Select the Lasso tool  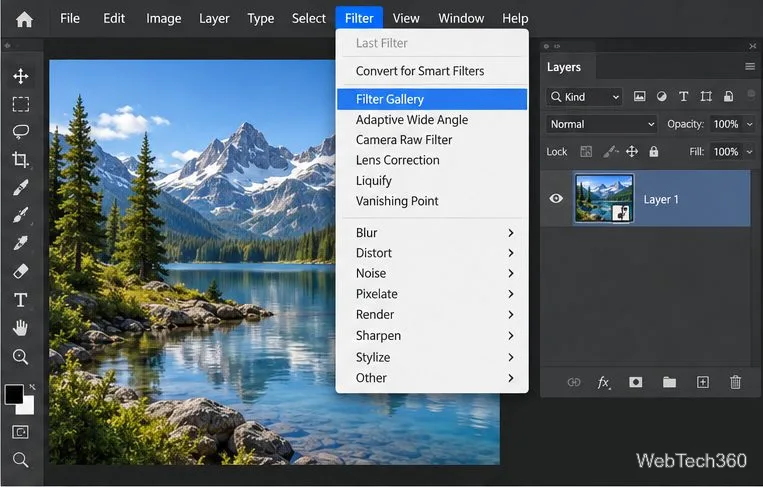20,132
